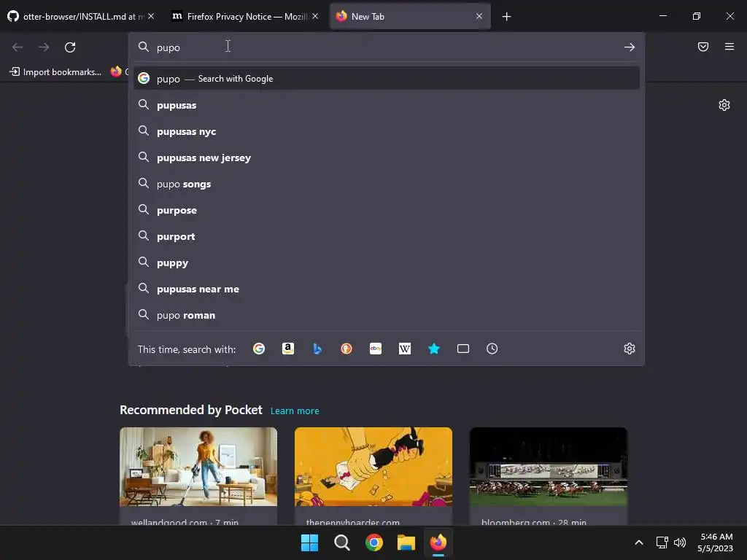Viewport: 747px width, 560px height.
Task: Open Windows Start menu
Action: 309,542
